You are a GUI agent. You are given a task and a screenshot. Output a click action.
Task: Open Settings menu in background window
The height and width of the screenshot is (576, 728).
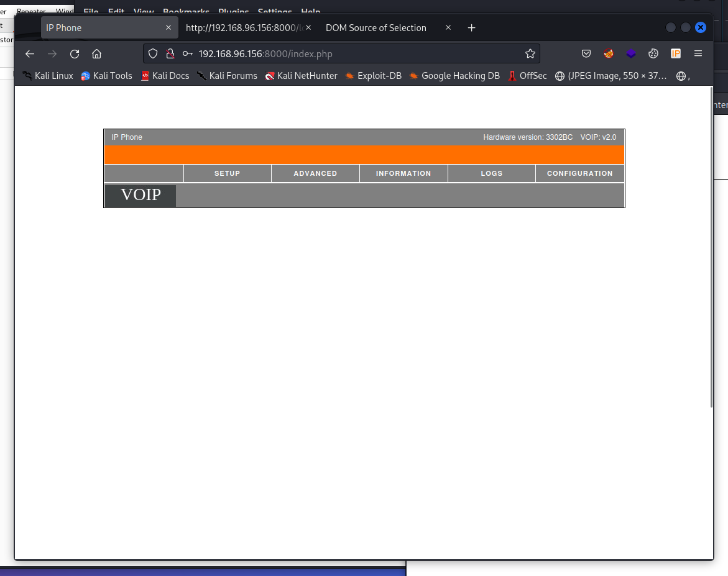(275, 11)
